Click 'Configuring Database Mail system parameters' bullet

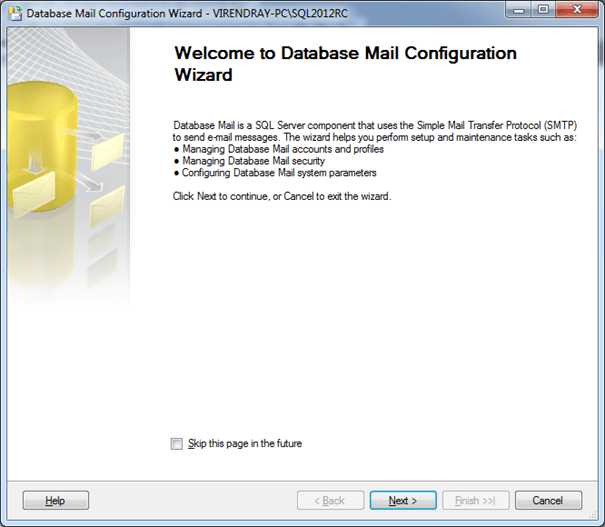click(274, 172)
